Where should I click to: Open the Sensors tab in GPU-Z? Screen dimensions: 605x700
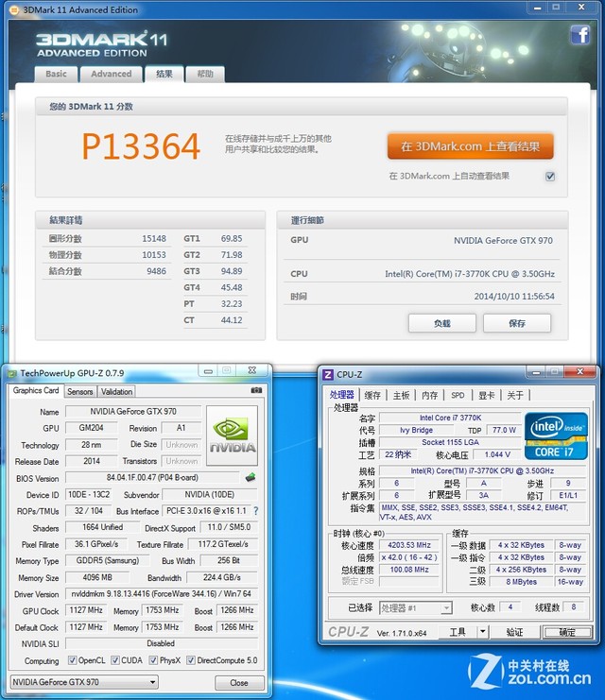coord(80,391)
